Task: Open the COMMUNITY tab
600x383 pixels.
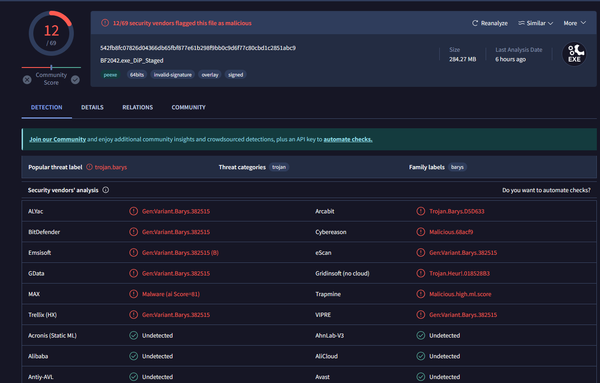Action: tap(189, 108)
